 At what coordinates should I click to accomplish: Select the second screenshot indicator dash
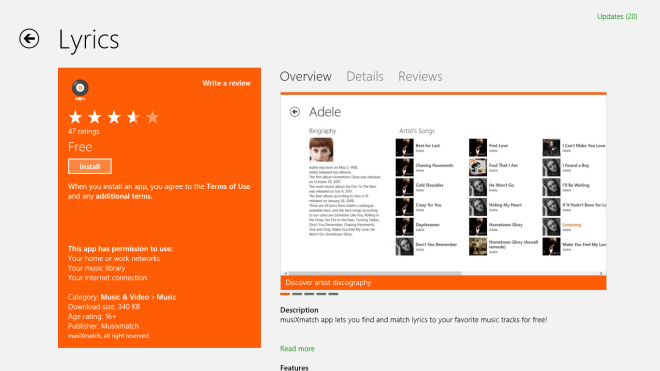[297, 294]
